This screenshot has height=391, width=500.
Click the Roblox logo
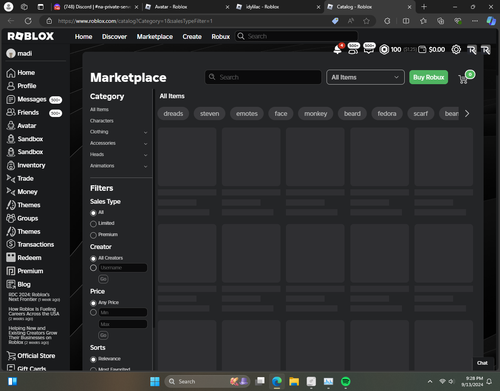(30, 36)
